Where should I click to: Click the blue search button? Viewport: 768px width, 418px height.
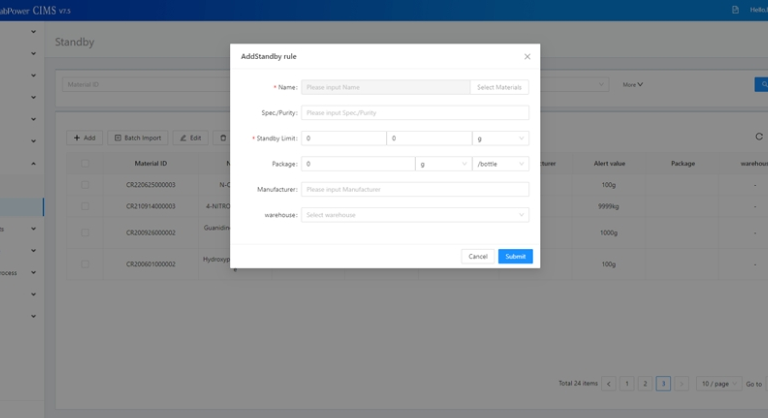(762, 84)
